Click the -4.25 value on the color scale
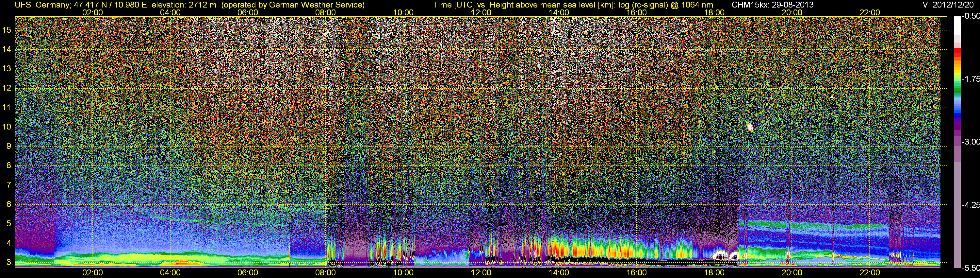Image resolution: width=980 pixels, height=278 pixels. [x=971, y=205]
